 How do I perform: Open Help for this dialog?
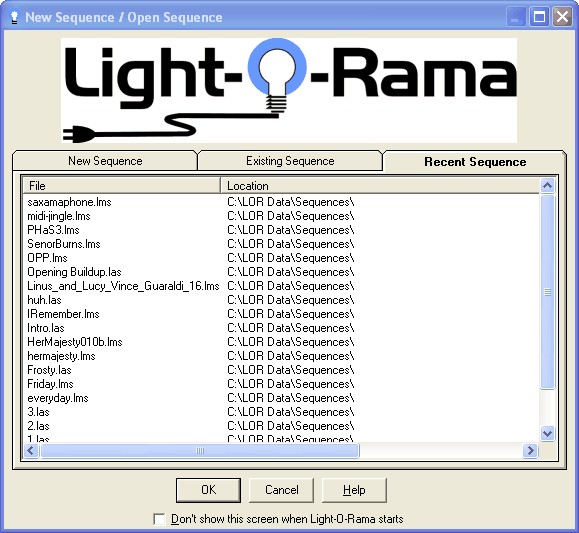tap(354, 490)
